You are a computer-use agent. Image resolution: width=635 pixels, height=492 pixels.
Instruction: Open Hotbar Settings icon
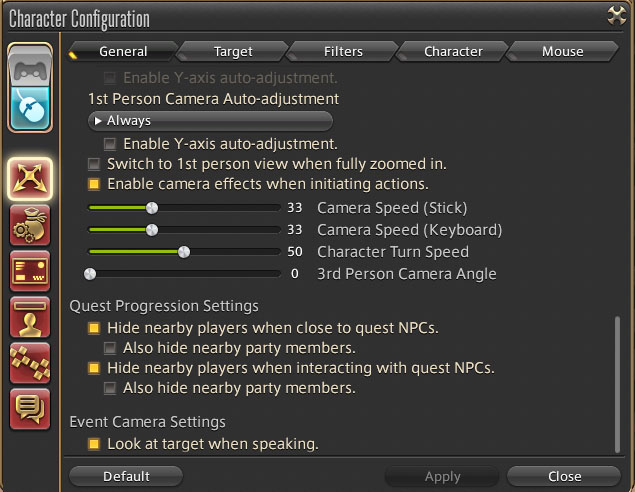point(30,362)
